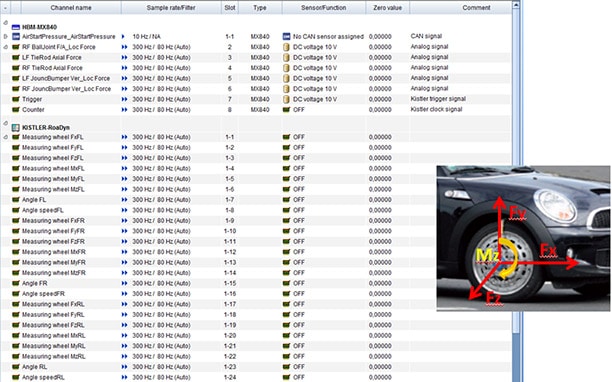Image resolution: width=612 pixels, height=382 pixels.
Task: Click Sample rate/Filter column header
Action: (171, 7)
